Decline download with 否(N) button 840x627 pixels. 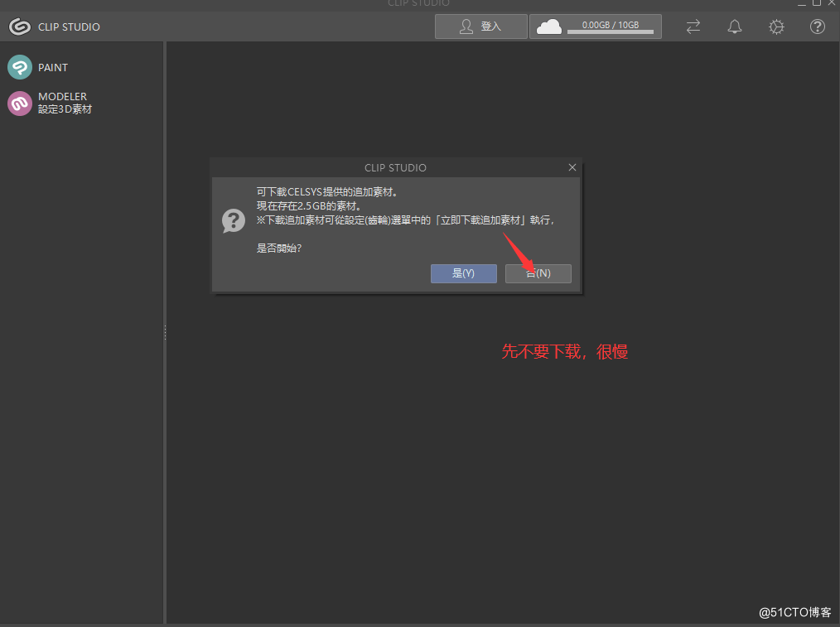[x=538, y=273]
